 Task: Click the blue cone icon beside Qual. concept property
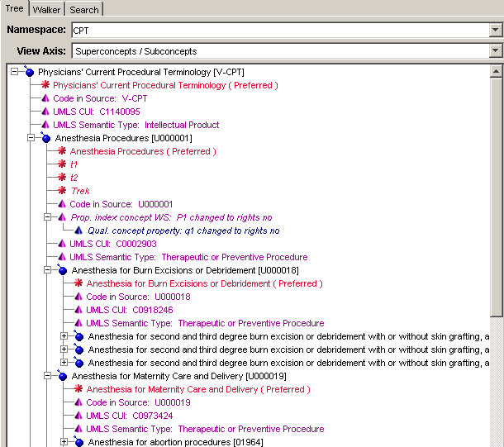[x=78, y=230]
